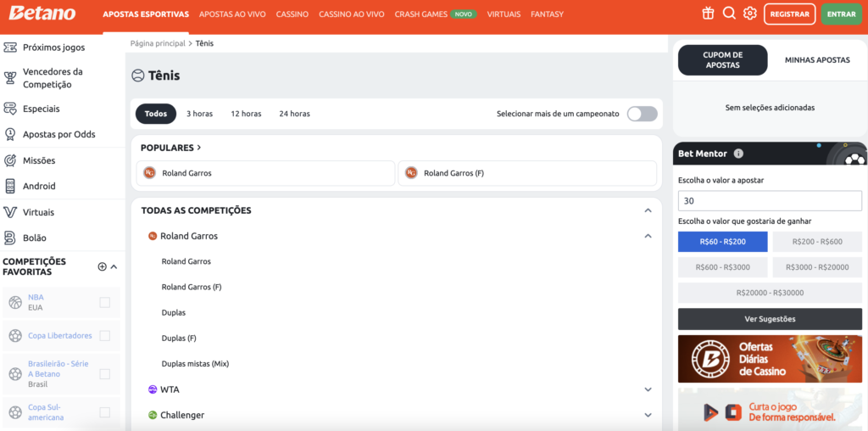Click the tennis ball icon beside Tênis heading
This screenshot has height=431, width=868.
click(x=138, y=76)
